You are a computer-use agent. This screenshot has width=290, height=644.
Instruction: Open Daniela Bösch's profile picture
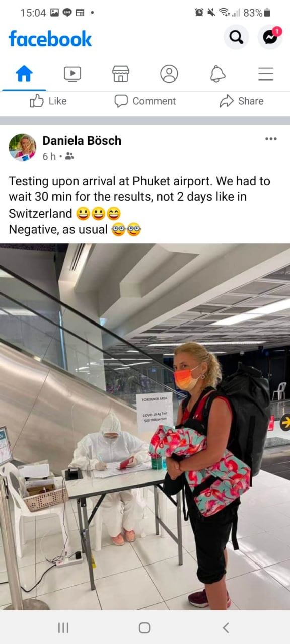point(22,147)
